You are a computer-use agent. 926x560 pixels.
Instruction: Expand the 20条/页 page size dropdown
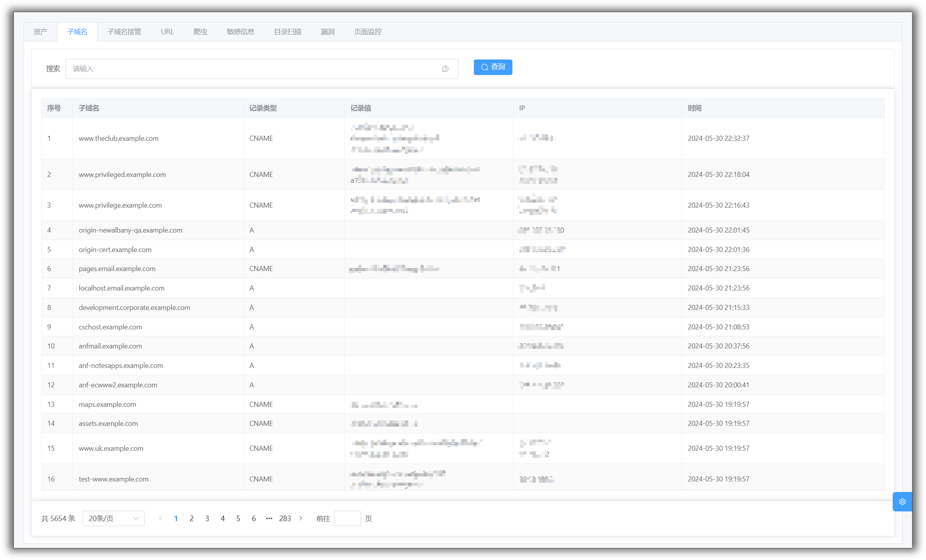coord(113,518)
